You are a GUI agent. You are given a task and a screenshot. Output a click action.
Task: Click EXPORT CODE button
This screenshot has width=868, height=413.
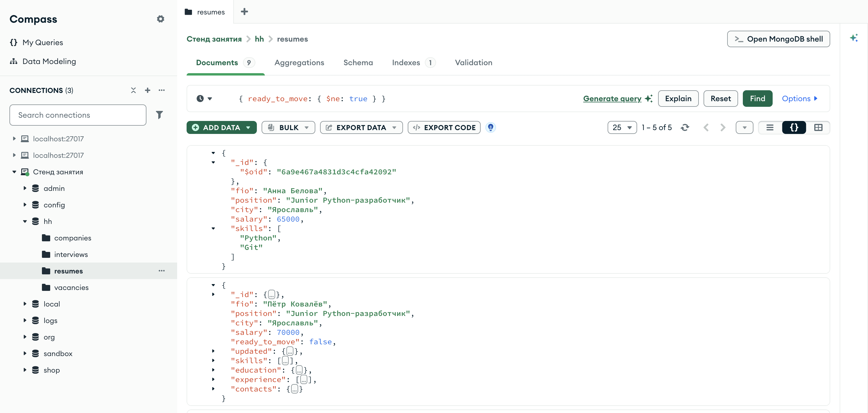coord(444,127)
